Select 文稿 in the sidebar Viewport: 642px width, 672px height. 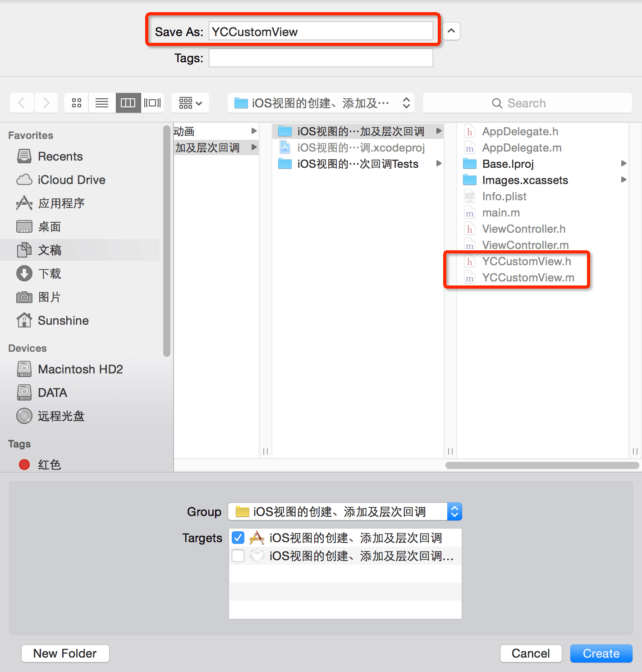80,250
